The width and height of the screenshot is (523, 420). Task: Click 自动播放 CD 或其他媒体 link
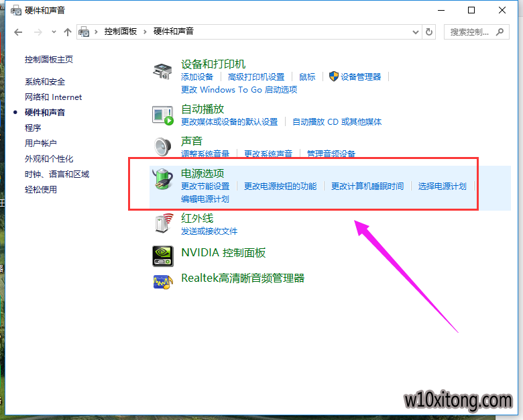coord(337,122)
